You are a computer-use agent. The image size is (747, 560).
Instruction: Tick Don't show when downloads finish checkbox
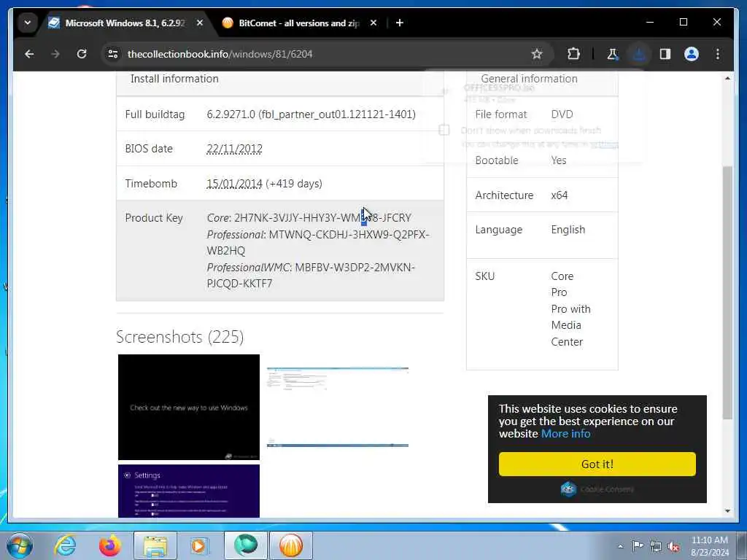pos(444,130)
